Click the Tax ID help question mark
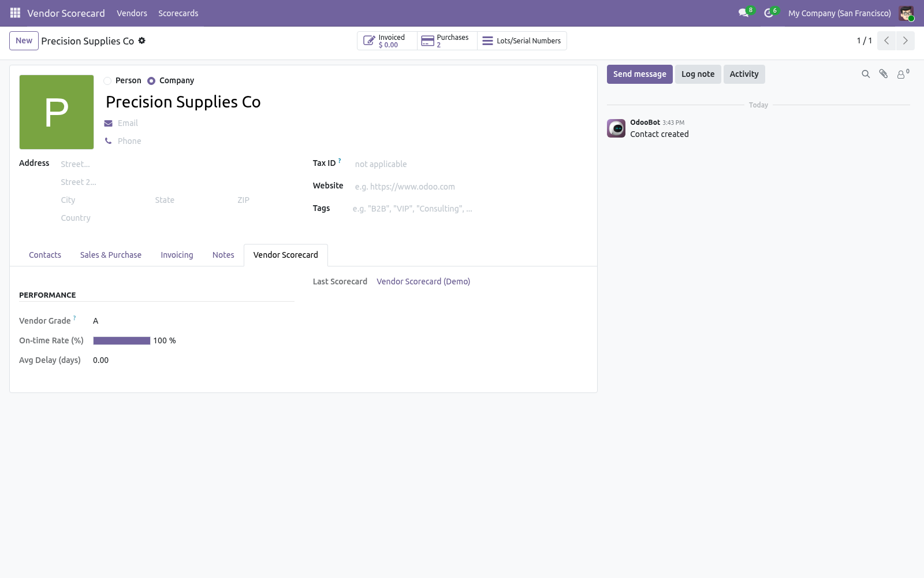Screen dimensions: 924x578 (340, 161)
